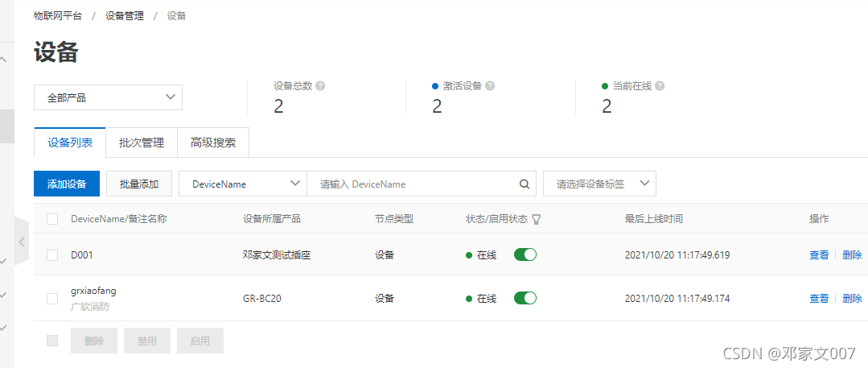Viewport: 868px width, 368px height.
Task: Switch to the 高级搜索 tab
Action: (x=213, y=143)
